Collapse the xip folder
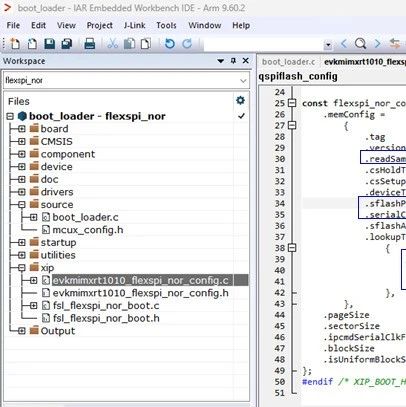This screenshot has width=406, height=407. point(22,268)
